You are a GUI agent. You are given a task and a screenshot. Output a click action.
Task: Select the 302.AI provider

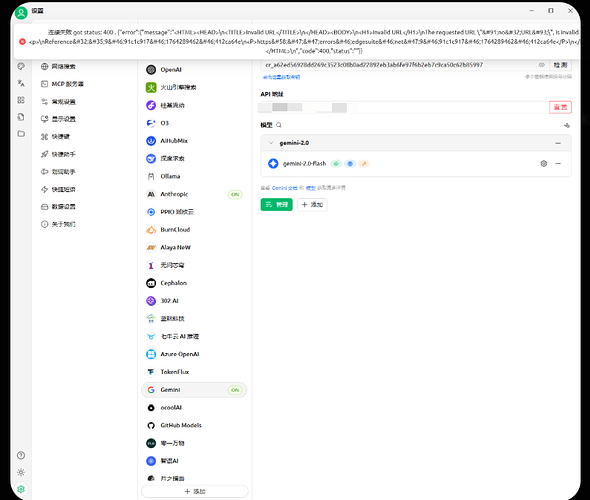click(x=194, y=301)
